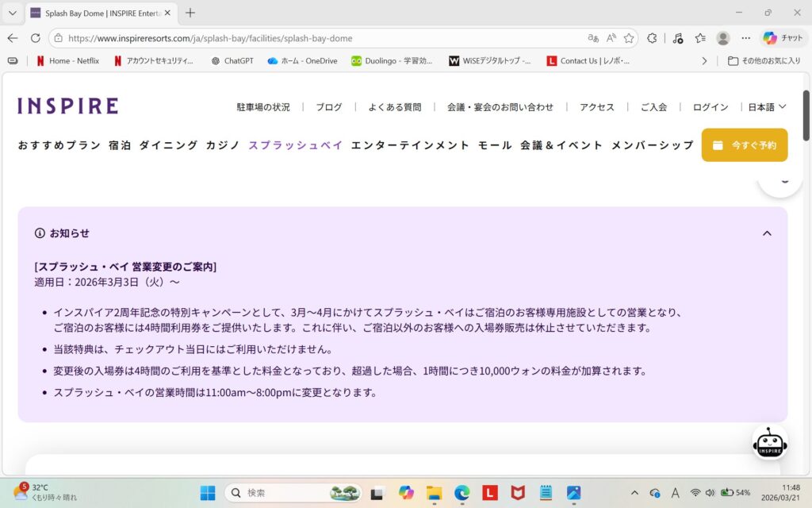
Task: Open the browser extensions icon
Action: [x=652, y=38]
